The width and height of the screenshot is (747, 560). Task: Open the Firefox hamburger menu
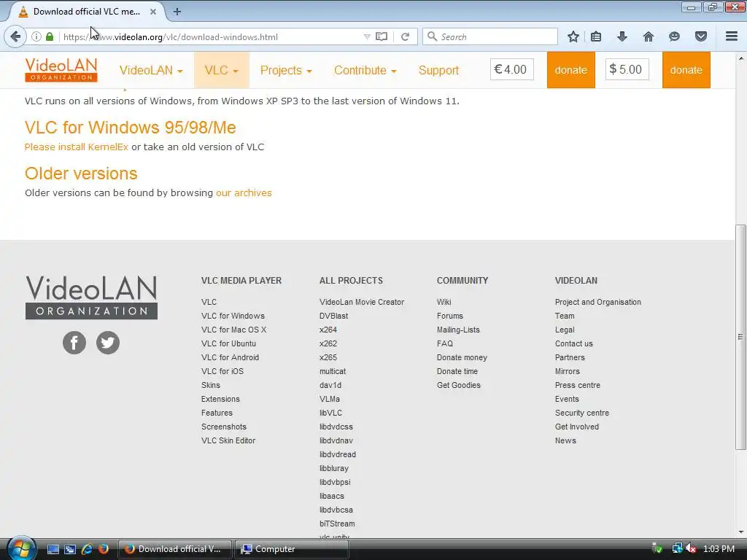(732, 36)
